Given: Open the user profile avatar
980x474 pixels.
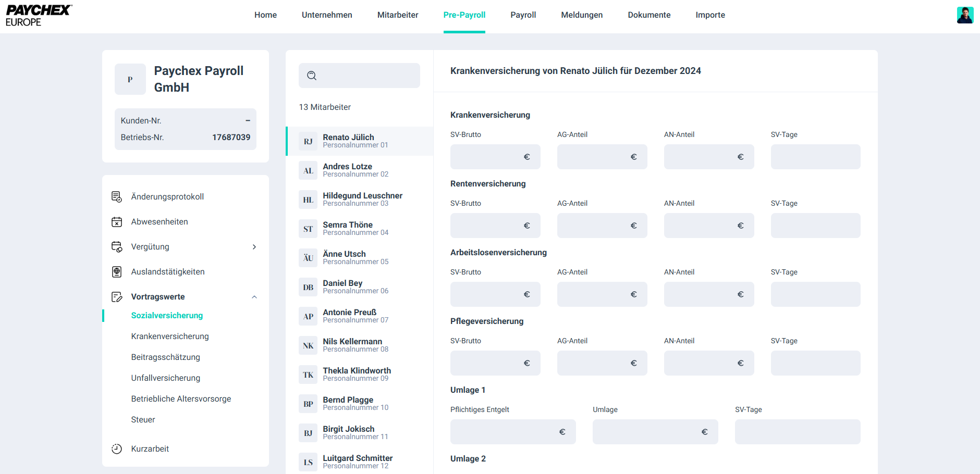Looking at the screenshot, I should click(x=965, y=15).
